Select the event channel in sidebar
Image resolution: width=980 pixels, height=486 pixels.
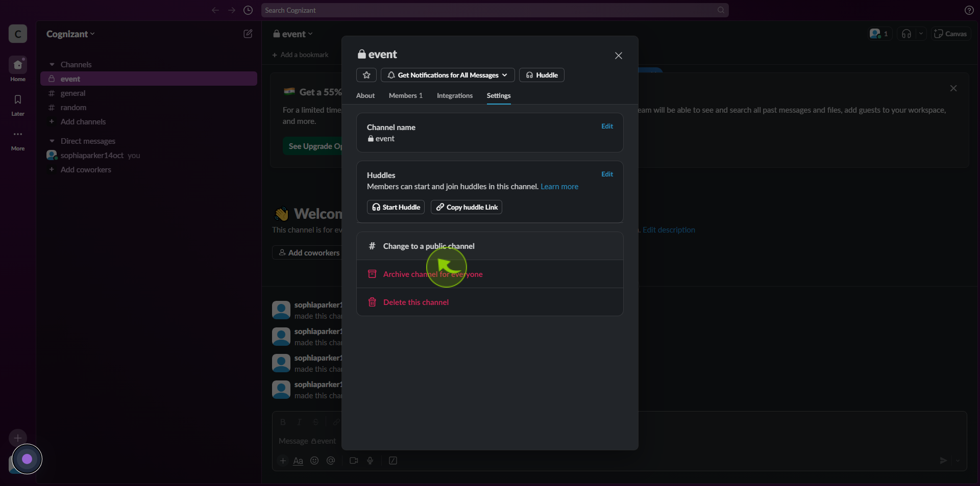coord(149,79)
